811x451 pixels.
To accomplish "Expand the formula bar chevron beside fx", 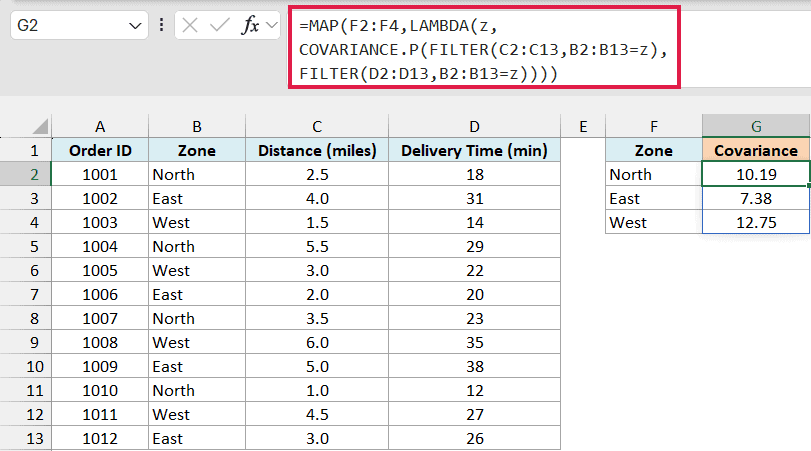I will tap(272, 25).
